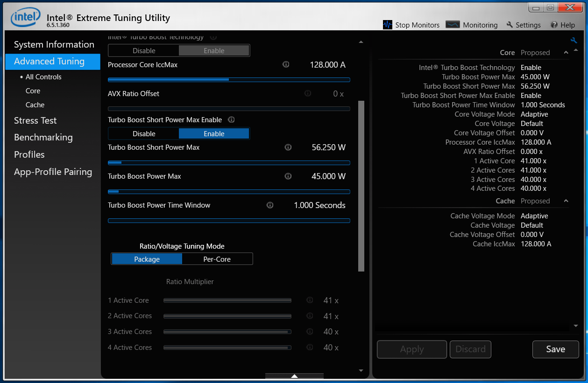
Task: Show info for Turbo Boost Power Time Window
Action: click(x=270, y=205)
